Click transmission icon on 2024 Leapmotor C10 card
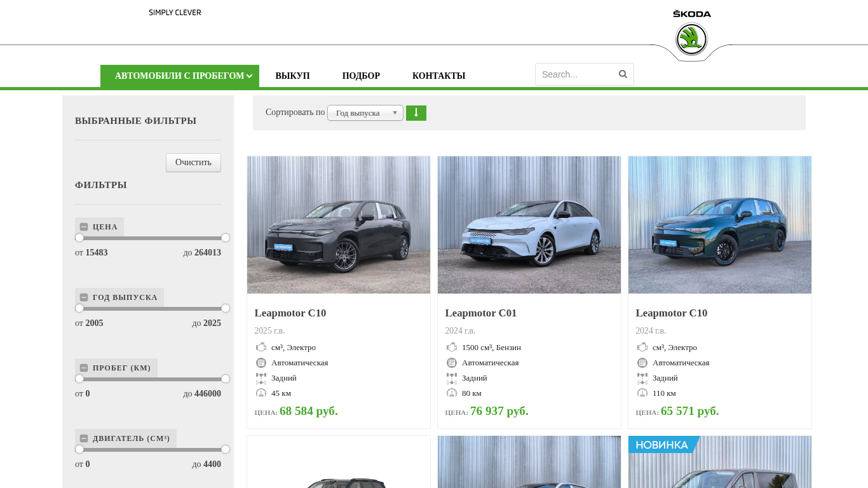 (642, 363)
